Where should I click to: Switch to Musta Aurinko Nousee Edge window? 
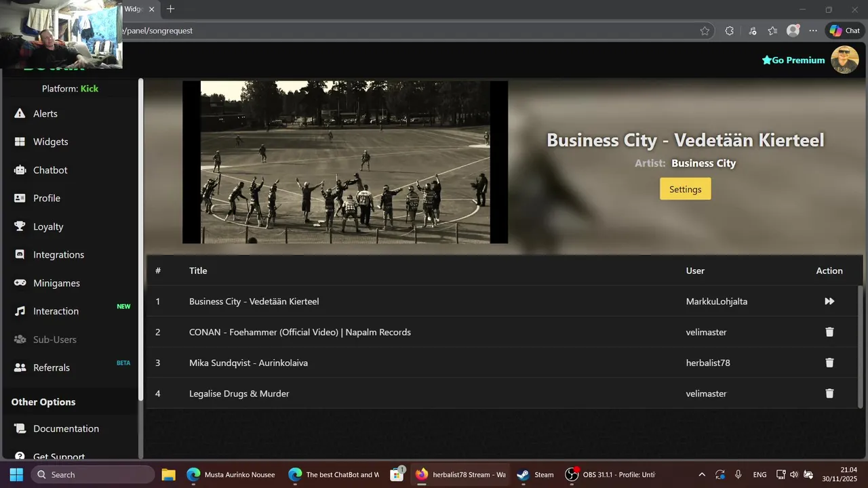tap(232, 474)
